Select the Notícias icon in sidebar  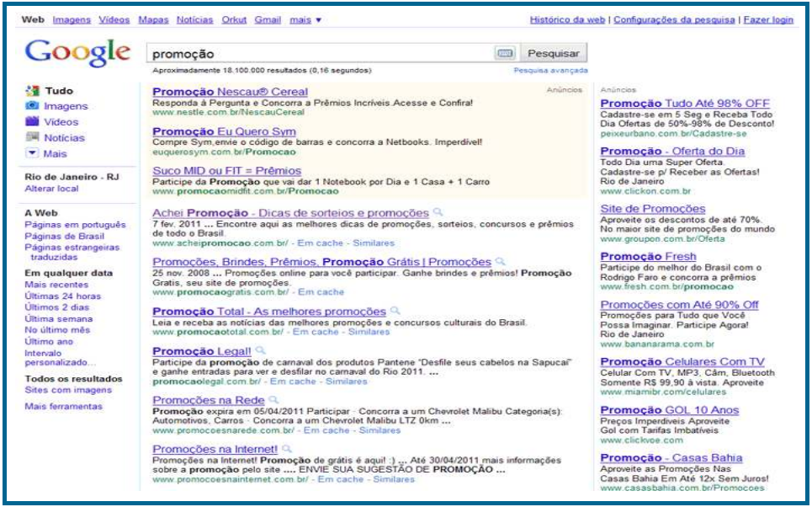pyautogui.click(x=32, y=137)
